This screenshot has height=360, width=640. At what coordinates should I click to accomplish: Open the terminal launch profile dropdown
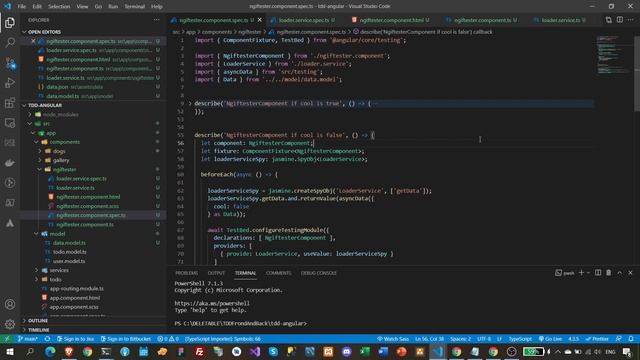point(588,273)
